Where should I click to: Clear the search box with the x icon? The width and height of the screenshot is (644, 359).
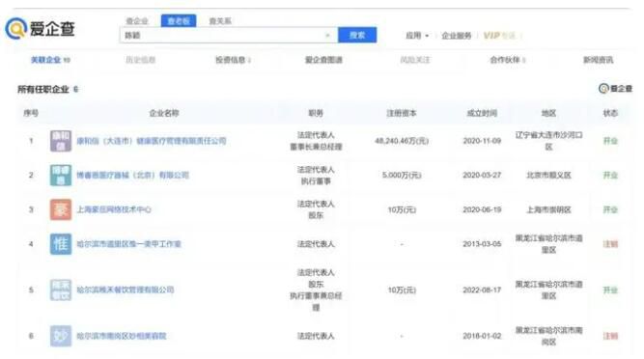click(327, 36)
